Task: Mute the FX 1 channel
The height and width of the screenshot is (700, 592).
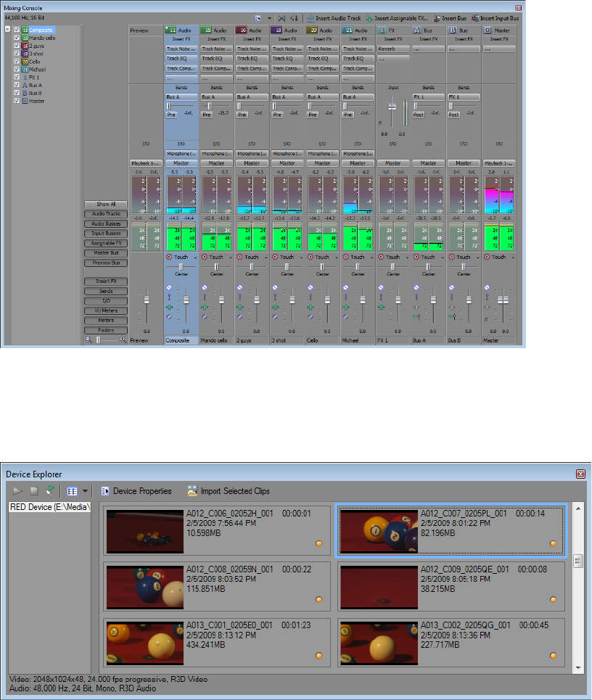Action: click(x=381, y=288)
